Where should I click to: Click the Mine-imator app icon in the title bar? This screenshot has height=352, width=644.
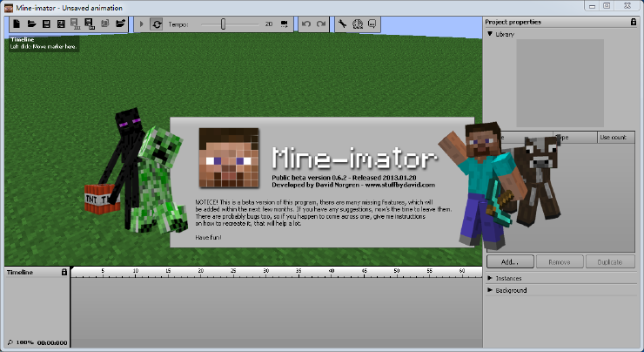[8, 8]
